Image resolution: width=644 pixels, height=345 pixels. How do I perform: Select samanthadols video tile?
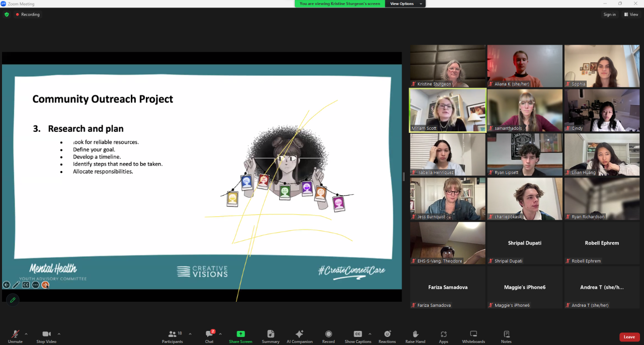click(x=525, y=110)
